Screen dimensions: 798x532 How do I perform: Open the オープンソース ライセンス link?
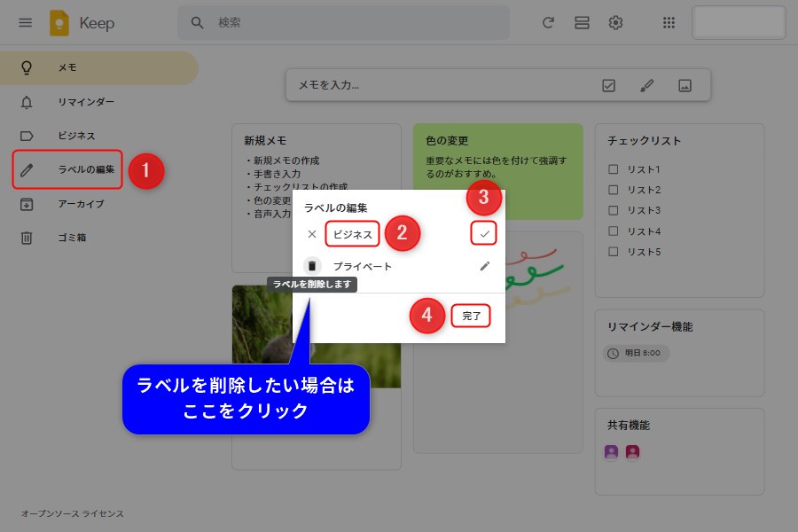click(x=73, y=514)
